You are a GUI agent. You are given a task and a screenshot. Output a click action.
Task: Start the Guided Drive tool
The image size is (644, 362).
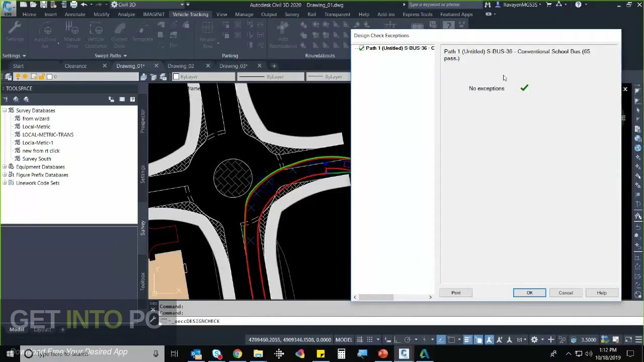119,35
